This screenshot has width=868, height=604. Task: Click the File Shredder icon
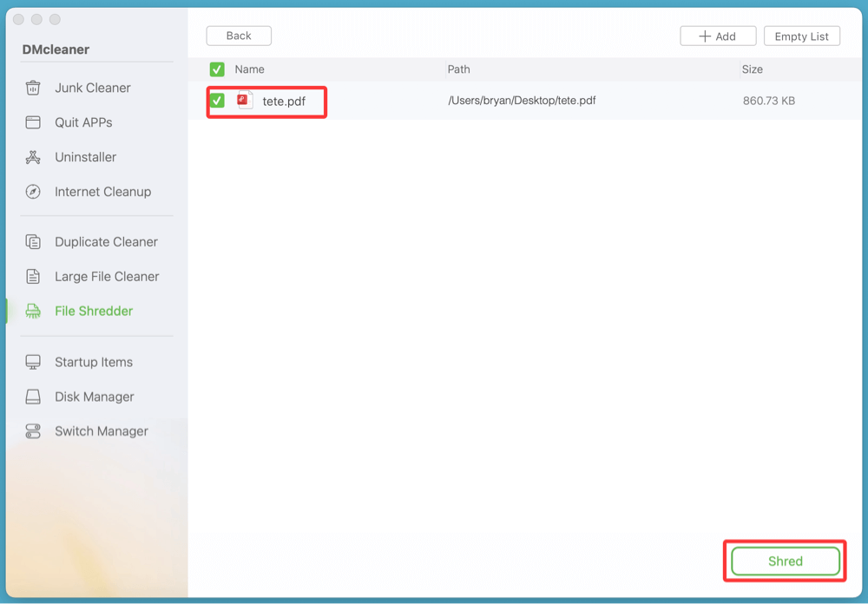coord(33,311)
